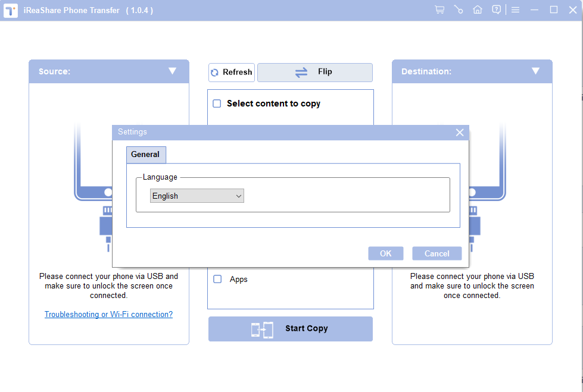
Task: Open the help feedback icon
Action: coord(497,10)
